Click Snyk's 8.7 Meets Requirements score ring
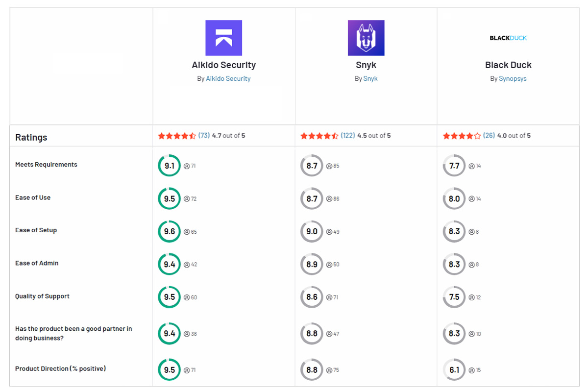Screen dimensions: 588x392 [312, 166]
